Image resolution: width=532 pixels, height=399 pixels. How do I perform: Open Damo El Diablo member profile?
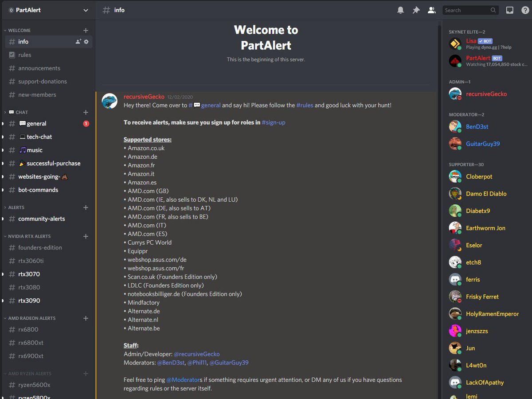[x=487, y=194]
